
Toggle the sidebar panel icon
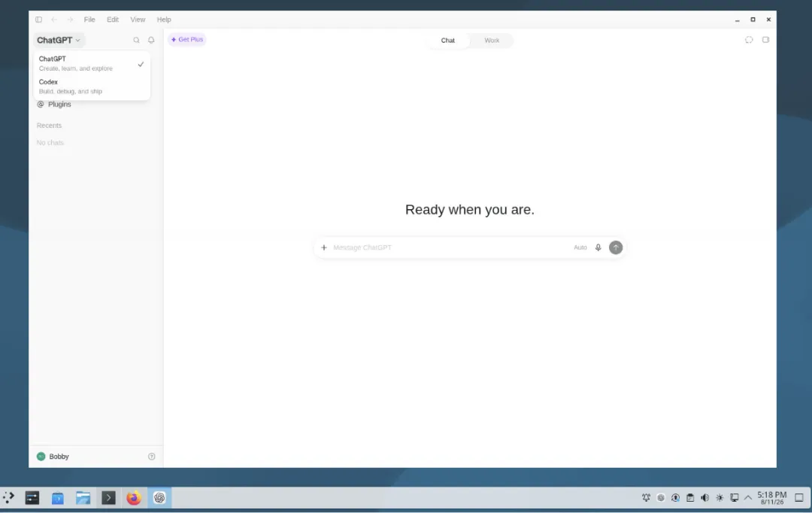[39, 20]
